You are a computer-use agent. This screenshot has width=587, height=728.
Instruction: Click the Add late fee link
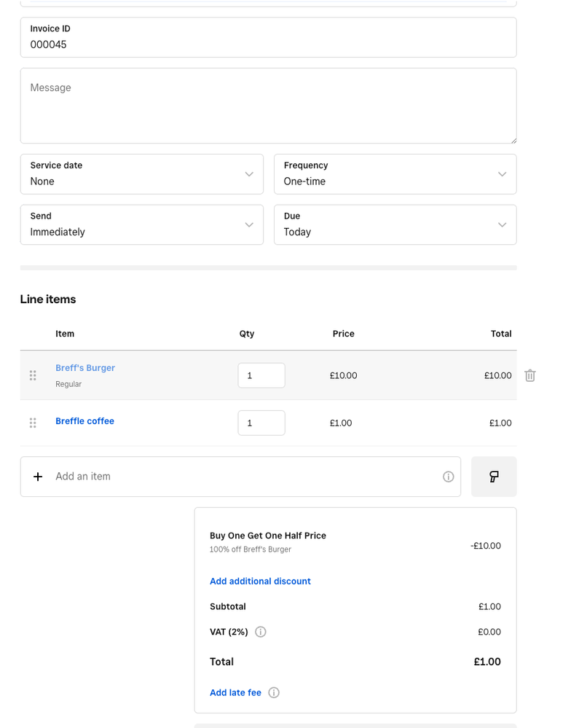[235, 692]
